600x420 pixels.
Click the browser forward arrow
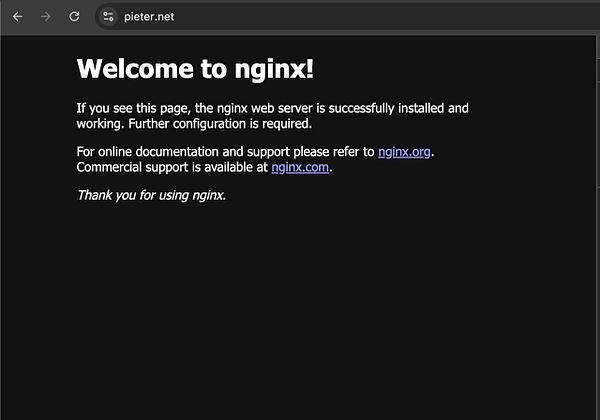point(46,17)
